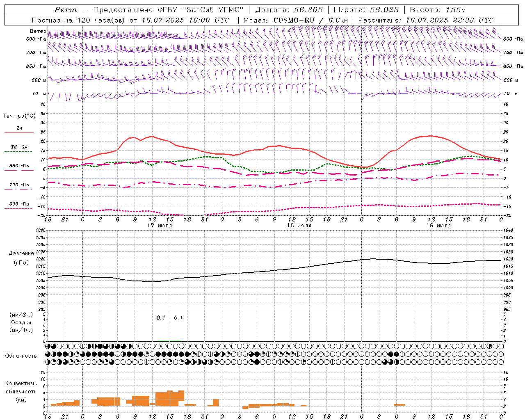Click the forecast start "16.07.2025 18:00 UTC"
The width and height of the screenshot is (525, 420).
pos(186,20)
